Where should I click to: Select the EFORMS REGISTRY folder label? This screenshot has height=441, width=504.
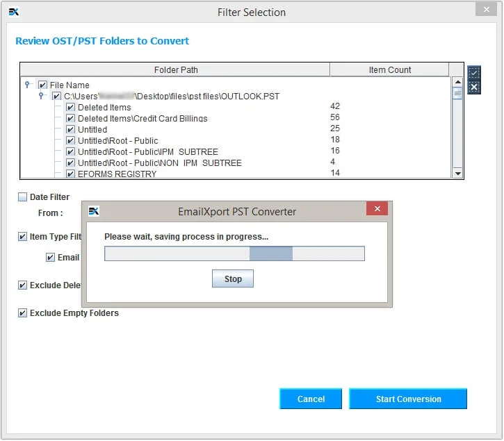point(117,174)
